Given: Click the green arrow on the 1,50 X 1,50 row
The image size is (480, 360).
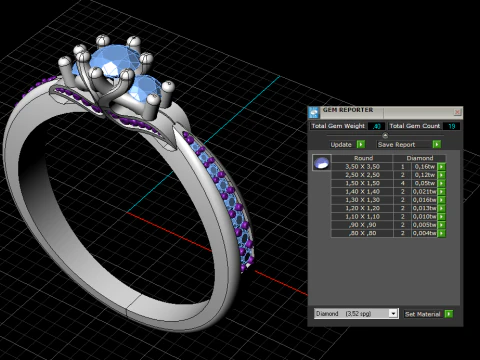Looking at the screenshot, I should click(441, 183).
